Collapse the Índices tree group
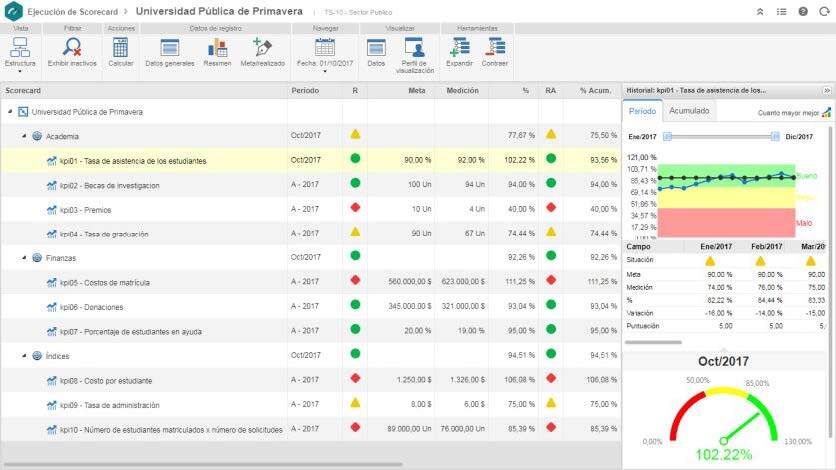This screenshot has width=836, height=470. [x=24, y=355]
